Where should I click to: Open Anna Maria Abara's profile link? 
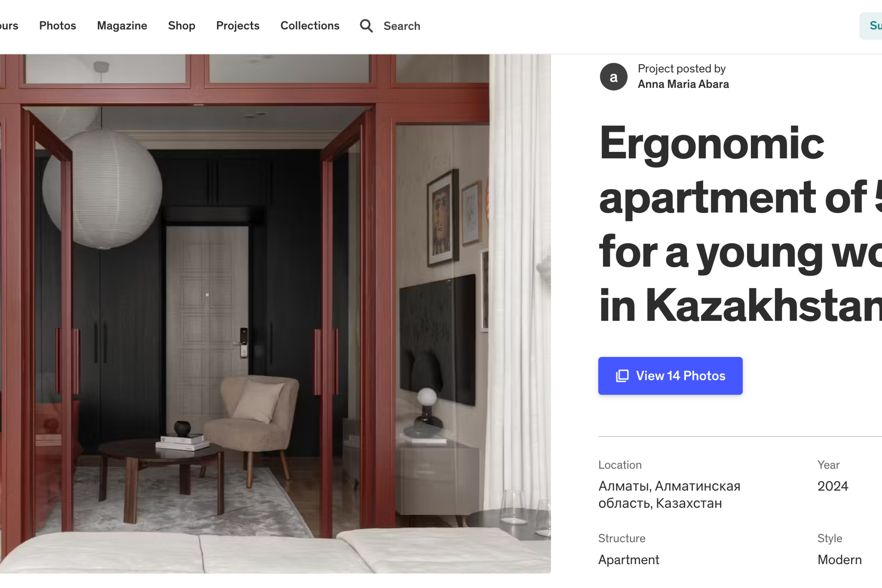[683, 84]
